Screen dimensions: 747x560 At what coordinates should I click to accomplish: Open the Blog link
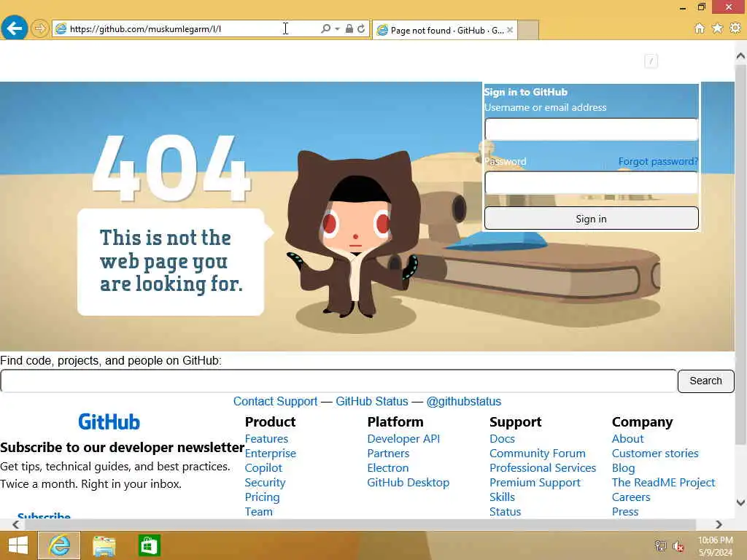(623, 468)
